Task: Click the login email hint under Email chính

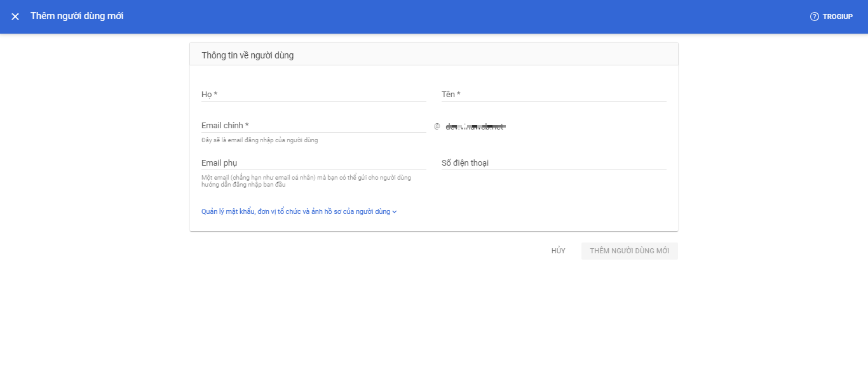Action: pos(259,140)
